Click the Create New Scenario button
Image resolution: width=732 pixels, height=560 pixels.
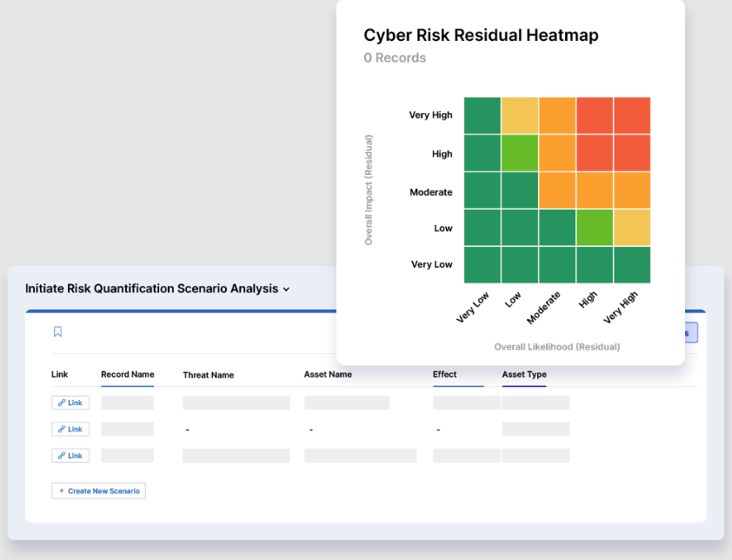[98, 490]
